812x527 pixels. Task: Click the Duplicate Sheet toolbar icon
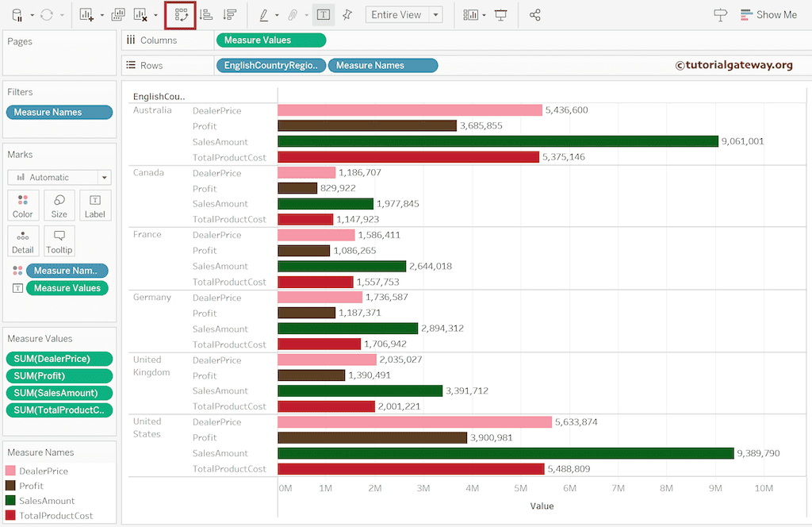[118, 14]
